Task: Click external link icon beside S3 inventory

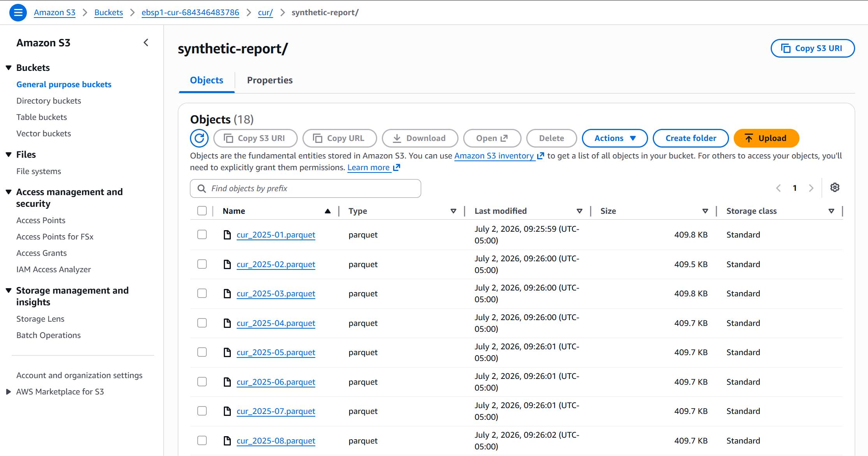Action: point(540,156)
